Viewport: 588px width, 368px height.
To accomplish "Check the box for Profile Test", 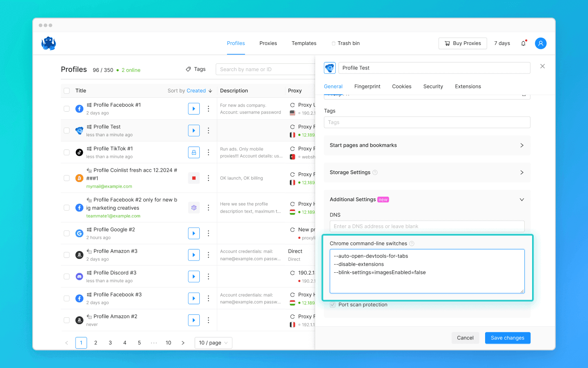I will 67,130.
